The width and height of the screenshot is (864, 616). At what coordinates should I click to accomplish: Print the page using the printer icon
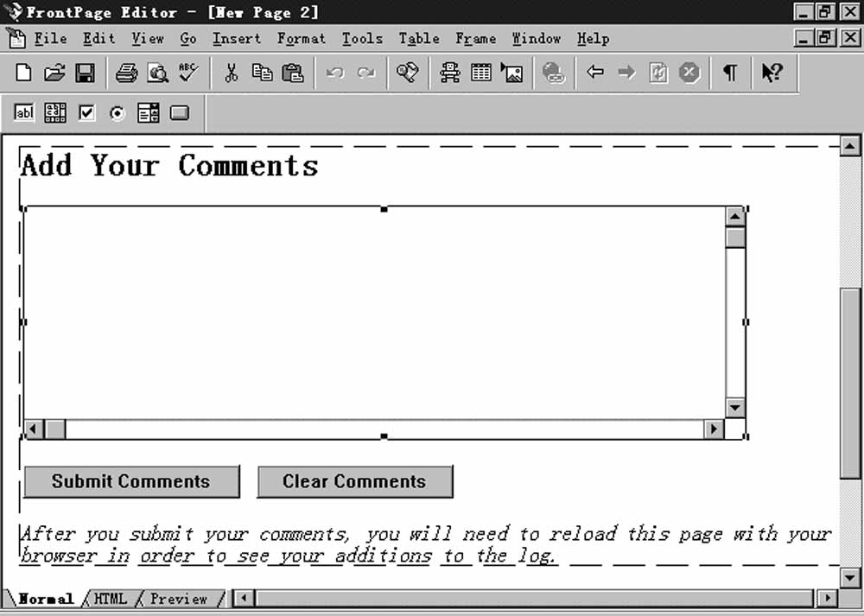pyautogui.click(x=126, y=73)
